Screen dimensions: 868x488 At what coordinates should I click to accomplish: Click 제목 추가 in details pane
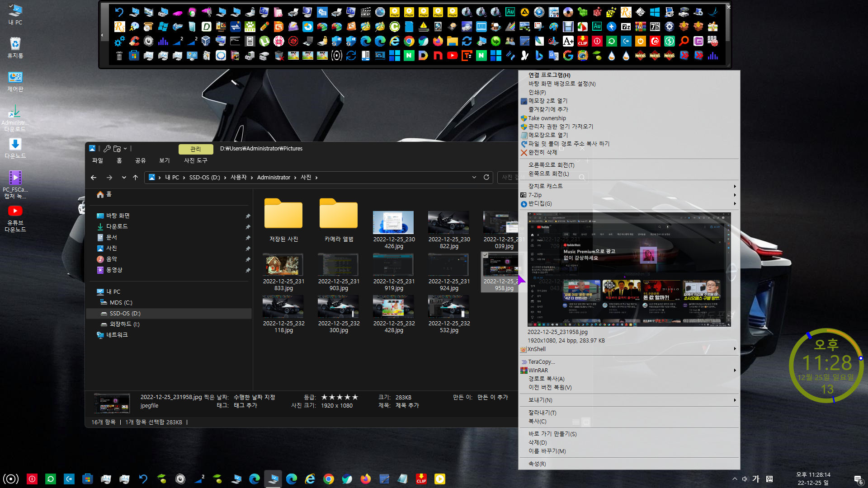(x=407, y=406)
